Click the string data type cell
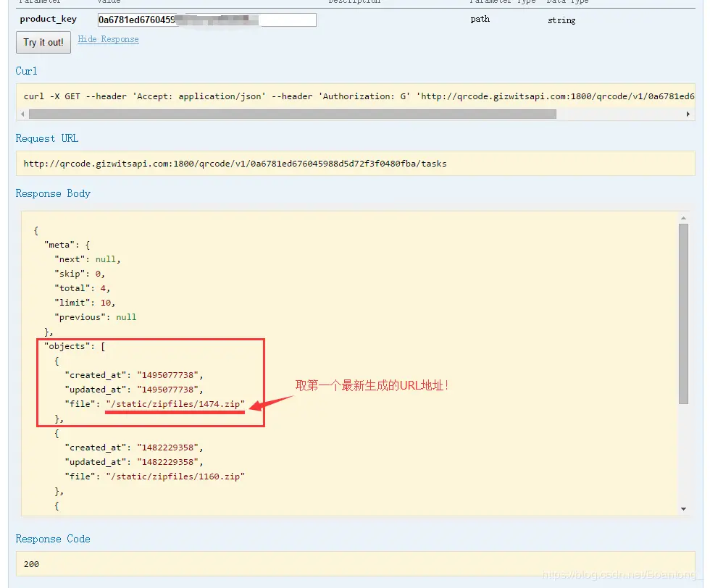 tap(561, 20)
